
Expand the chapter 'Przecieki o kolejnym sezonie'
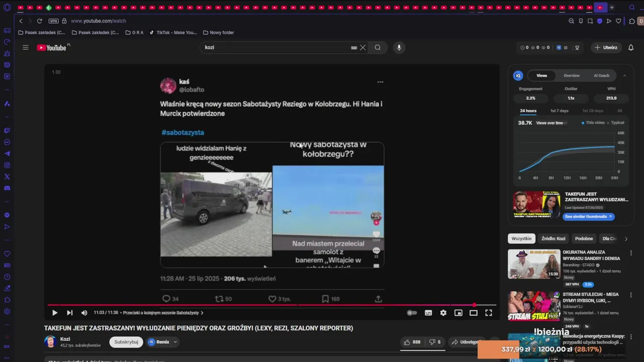(x=163, y=313)
